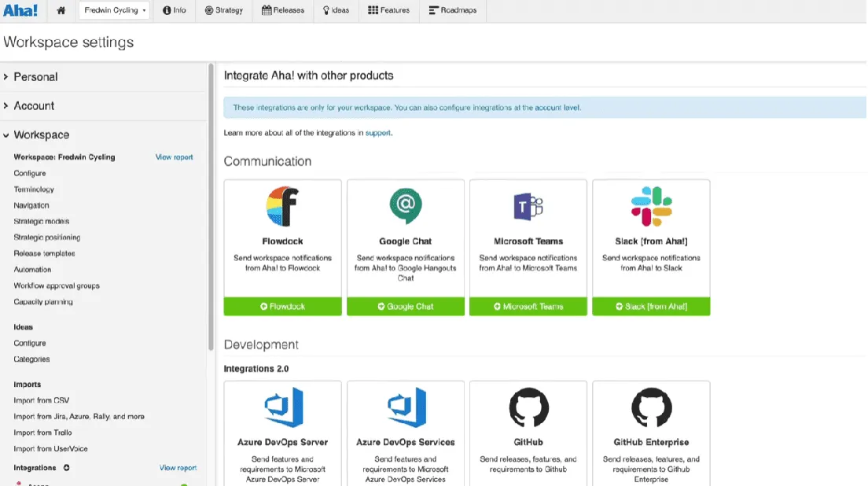Click the Slack [from Aha!] card title
Viewport: 868px width, 486px height.
pyautogui.click(x=651, y=241)
